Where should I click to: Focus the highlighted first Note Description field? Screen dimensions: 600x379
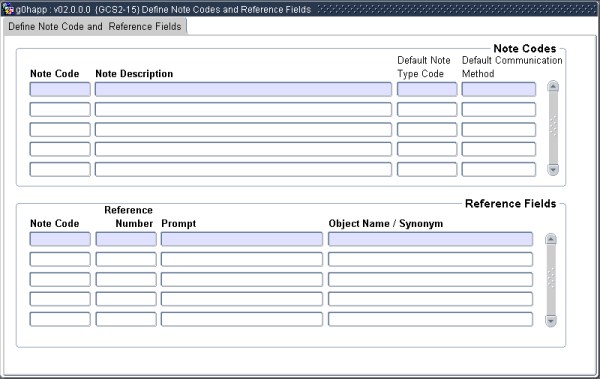(243, 89)
